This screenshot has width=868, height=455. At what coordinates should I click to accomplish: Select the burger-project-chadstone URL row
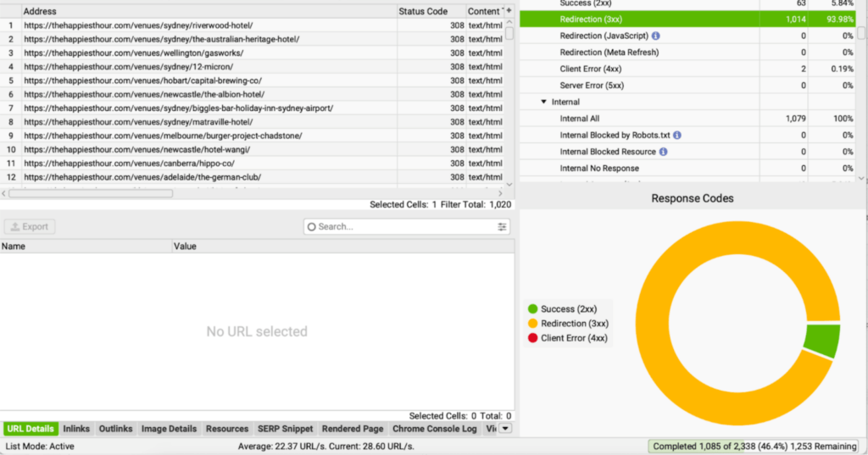(x=253, y=136)
